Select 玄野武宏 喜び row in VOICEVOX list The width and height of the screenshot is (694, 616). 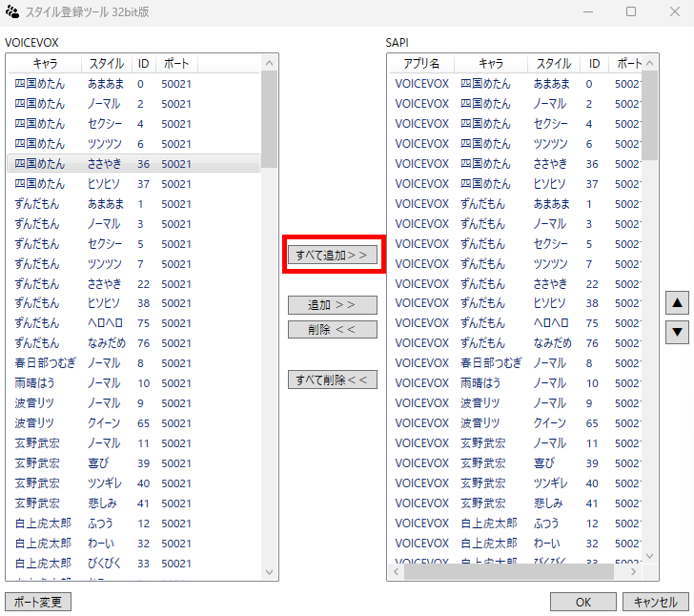pos(134,463)
